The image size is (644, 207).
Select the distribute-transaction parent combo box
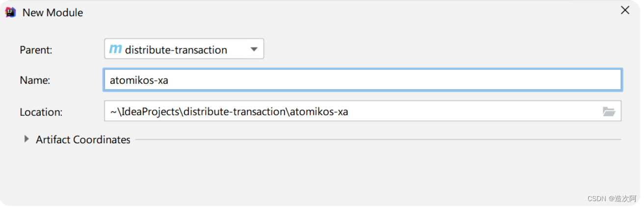pos(184,49)
